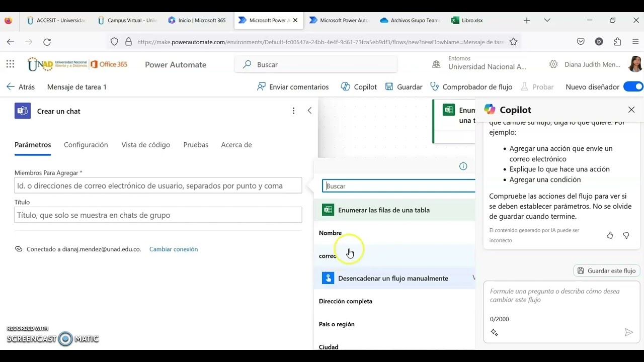Collapse the Crear un chat panel
The width and height of the screenshot is (644, 362).
click(x=309, y=111)
